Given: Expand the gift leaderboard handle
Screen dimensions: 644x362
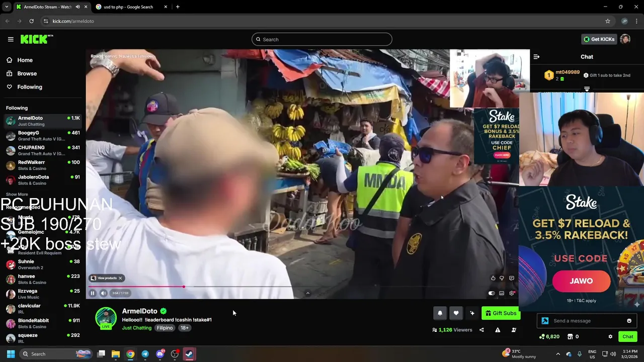Looking at the screenshot, I should [x=587, y=89].
